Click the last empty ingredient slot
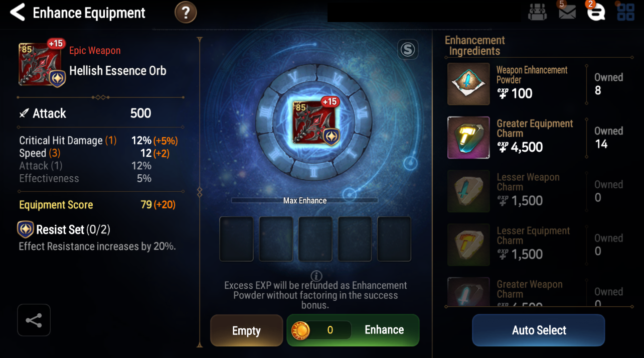Viewport: 644px width, 358px height. [x=394, y=239]
